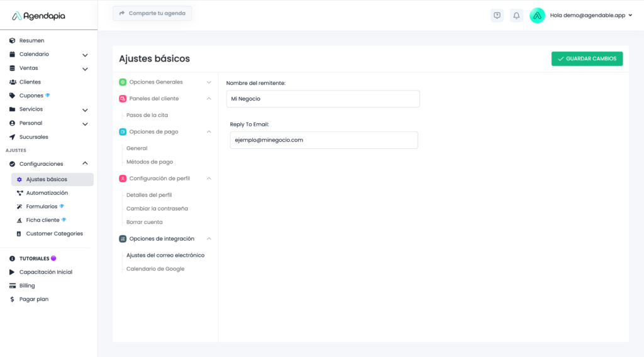
Task: Click the user avatar icon
Action: point(537,16)
